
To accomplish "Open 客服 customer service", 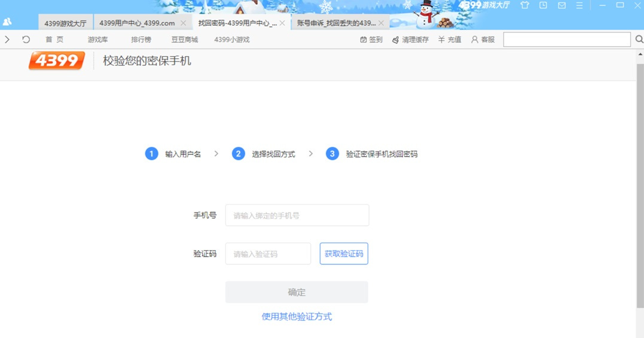I will 483,39.
